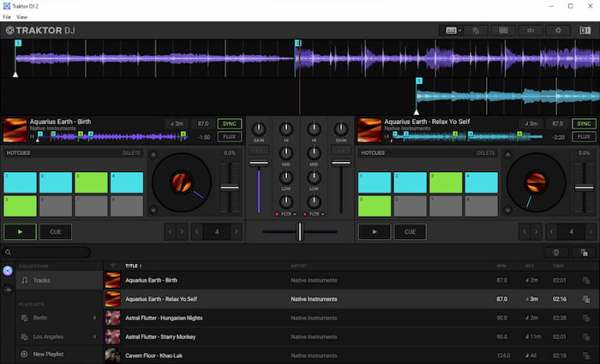Click CUE on the left deck

point(56,232)
